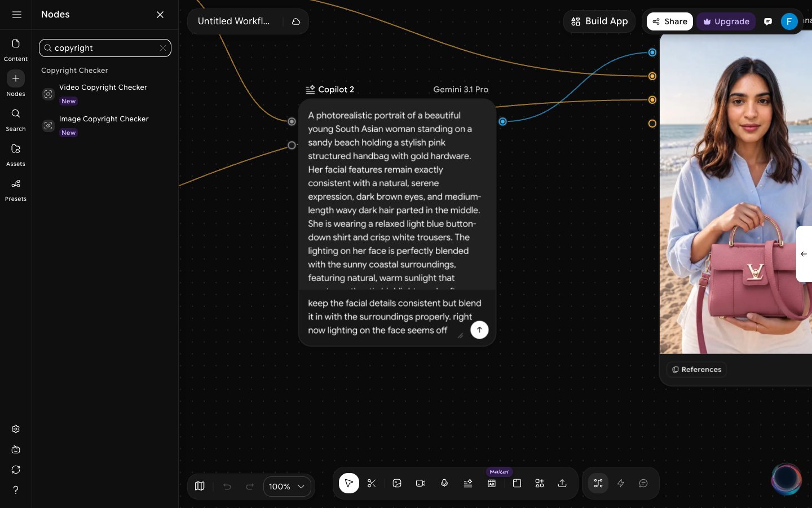
Task: Open the hamburger menu
Action: [17, 15]
